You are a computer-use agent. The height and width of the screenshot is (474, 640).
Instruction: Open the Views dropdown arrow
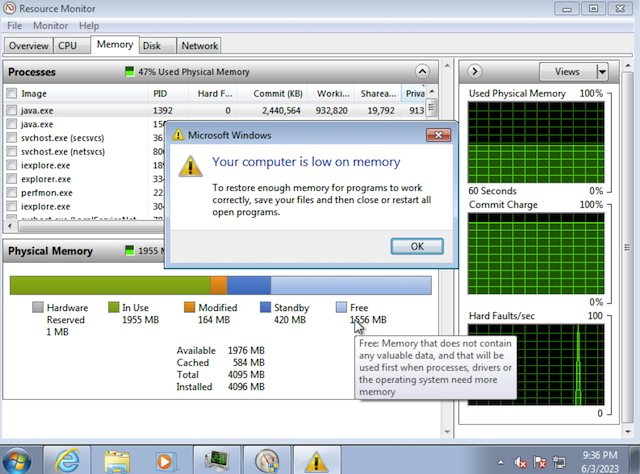point(602,72)
